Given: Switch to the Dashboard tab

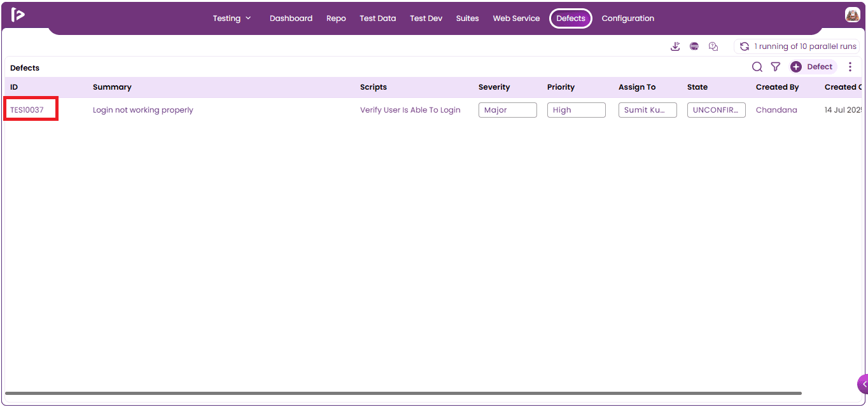Looking at the screenshot, I should pyautogui.click(x=291, y=18).
